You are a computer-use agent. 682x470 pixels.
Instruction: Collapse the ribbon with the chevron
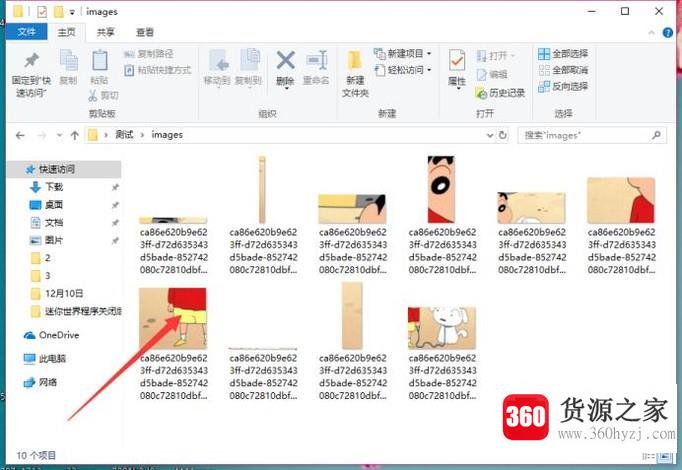pyautogui.click(x=651, y=33)
